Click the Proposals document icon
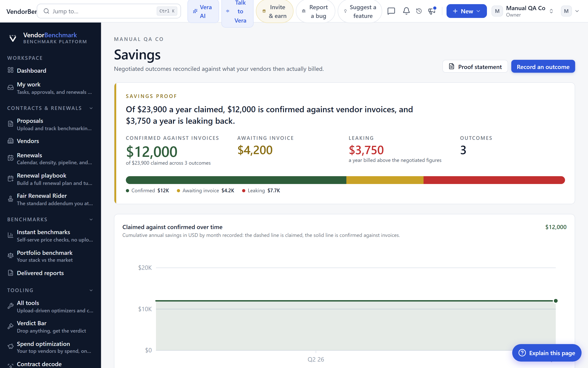The width and height of the screenshot is (588, 368). 10,124
